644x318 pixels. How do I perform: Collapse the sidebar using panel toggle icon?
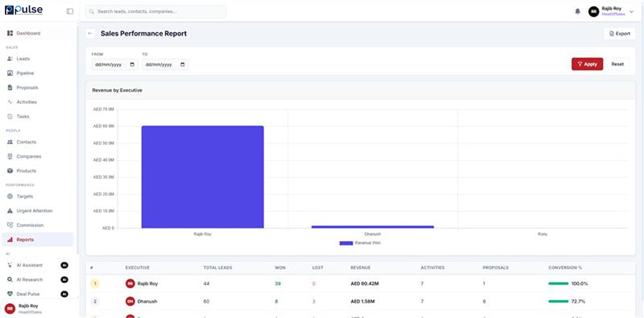click(x=70, y=11)
